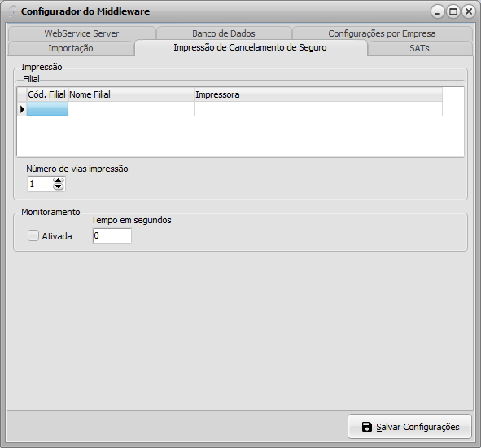Screen dimensions: 481x448
Task: Open the WebService Server tab
Action: tap(81, 33)
